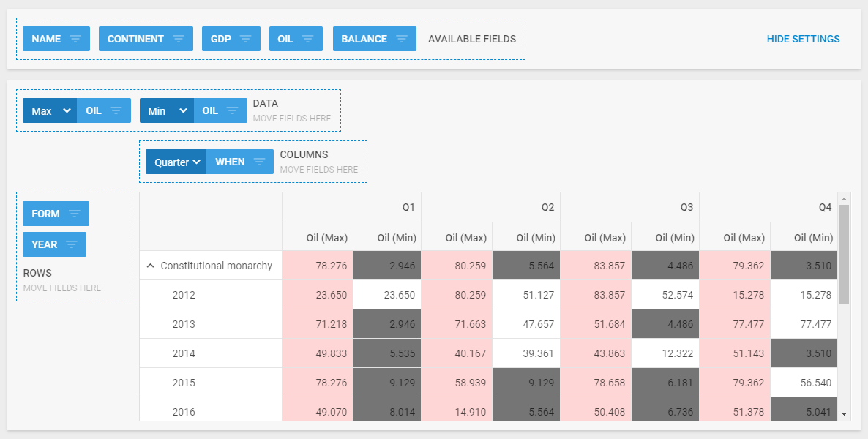The image size is (868, 439).
Task: Click cell value 83.857 in 2012 row
Action: [x=596, y=295]
